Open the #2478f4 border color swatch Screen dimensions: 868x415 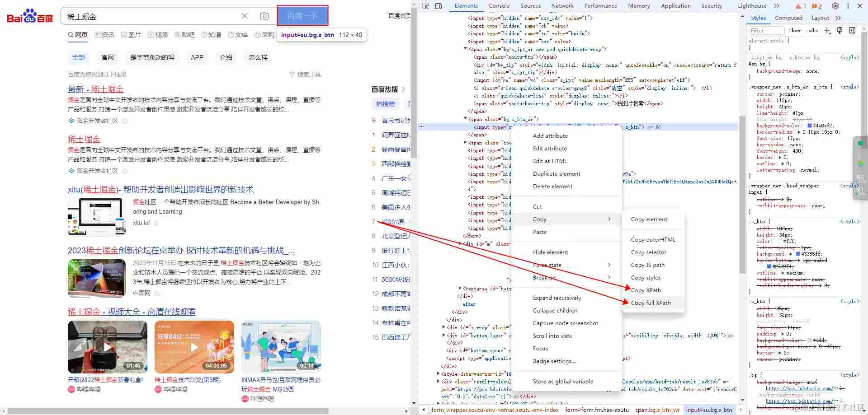point(769,266)
